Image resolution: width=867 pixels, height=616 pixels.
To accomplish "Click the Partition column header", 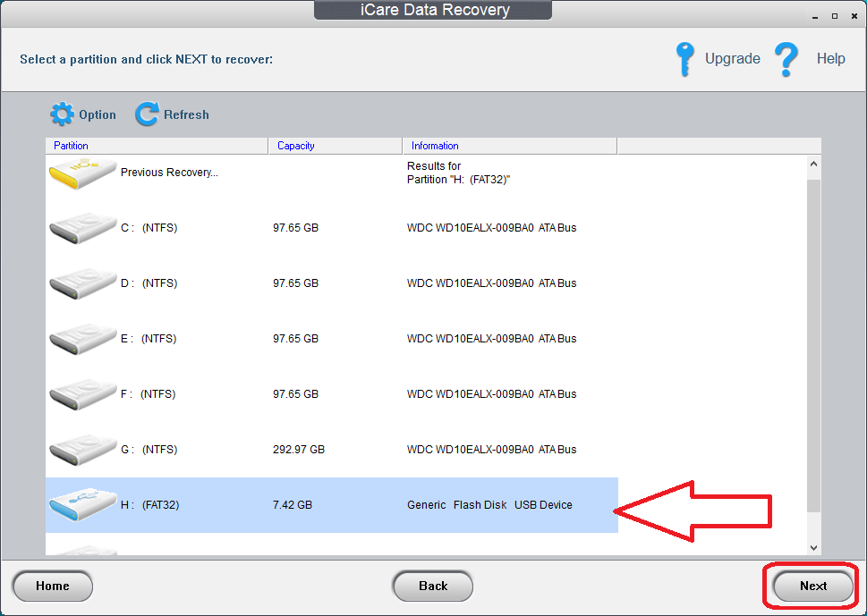I will (71, 146).
